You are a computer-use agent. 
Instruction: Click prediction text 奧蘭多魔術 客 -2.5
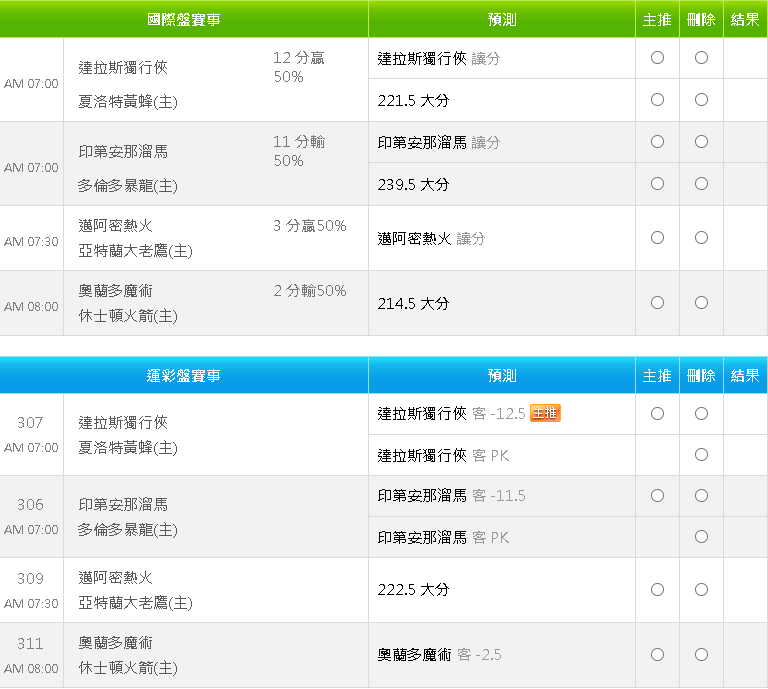click(439, 655)
